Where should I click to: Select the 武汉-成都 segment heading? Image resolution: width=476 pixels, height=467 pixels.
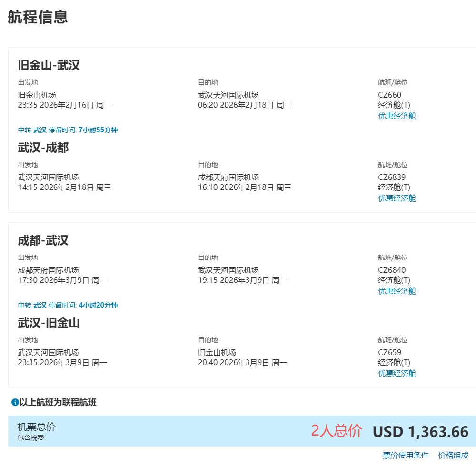pos(43,148)
